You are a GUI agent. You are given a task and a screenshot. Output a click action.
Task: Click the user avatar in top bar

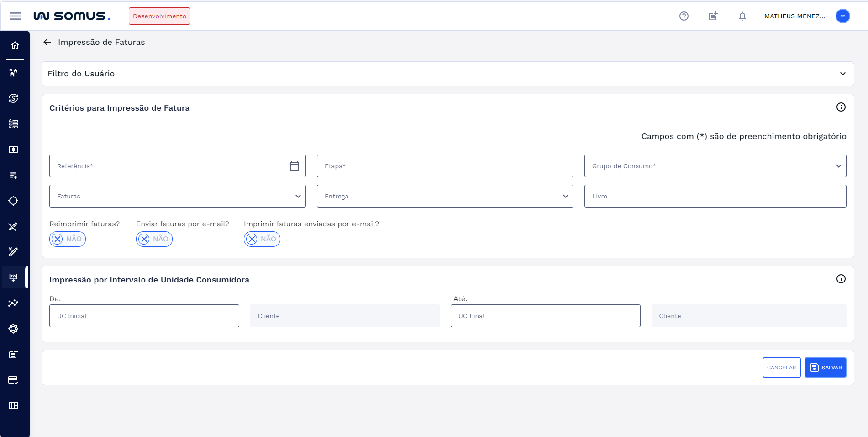[x=842, y=16]
